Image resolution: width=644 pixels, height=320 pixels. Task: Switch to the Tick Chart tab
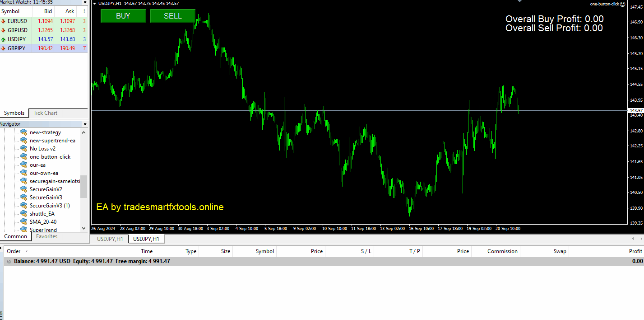coord(45,113)
